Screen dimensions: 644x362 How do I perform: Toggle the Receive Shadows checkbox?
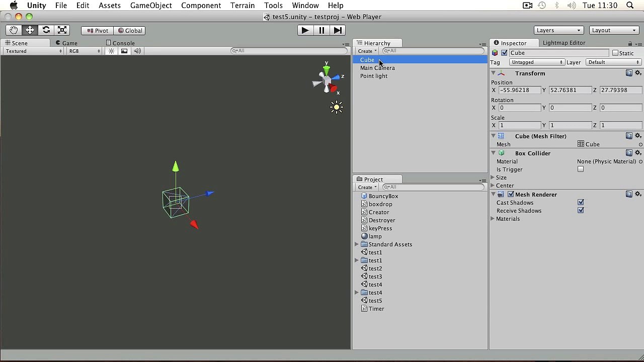click(581, 211)
